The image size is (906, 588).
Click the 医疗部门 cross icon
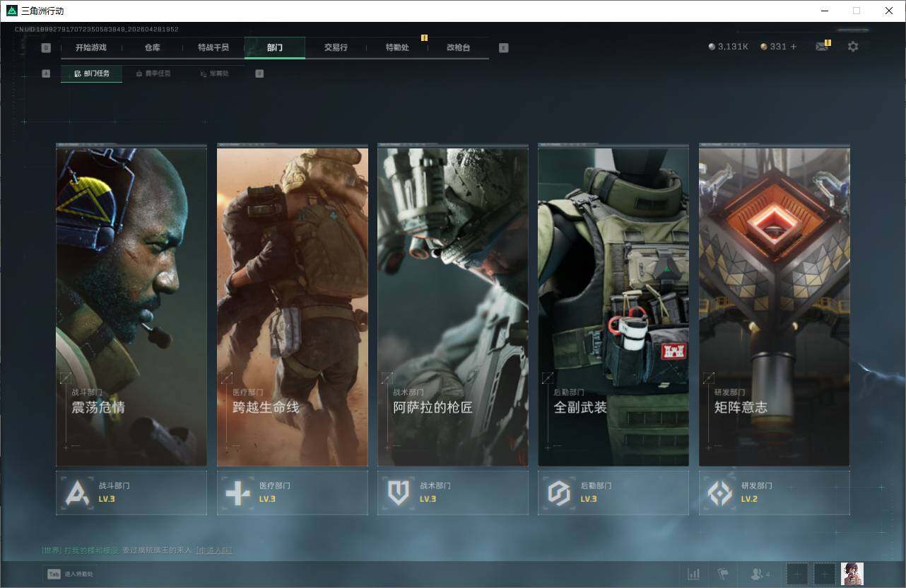click(237, 493)
